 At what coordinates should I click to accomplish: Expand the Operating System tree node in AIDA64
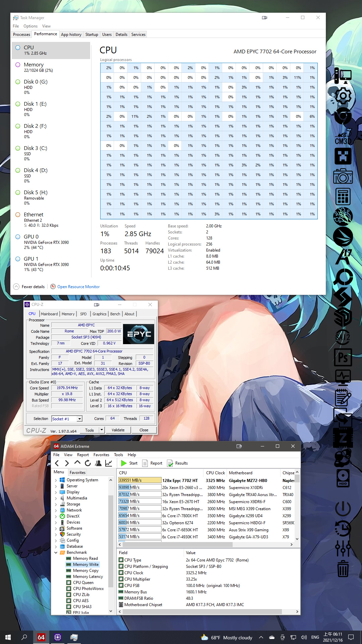[x=56, y=480]
